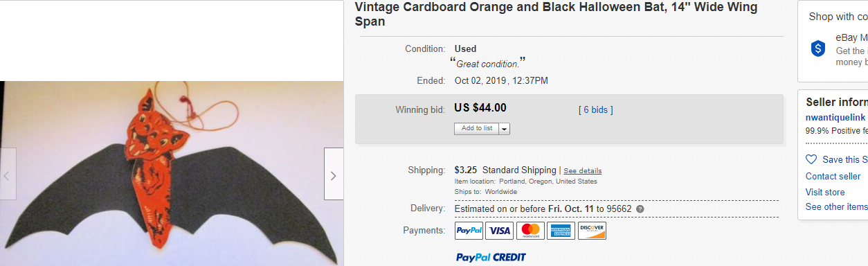Click the Mastercard payment icon
Image resolution: width=868 pixels, height=266 pixels.
(x=530, y=231)
